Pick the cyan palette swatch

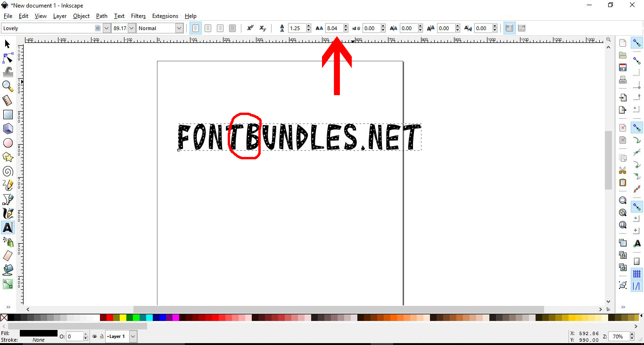(149, 318)
